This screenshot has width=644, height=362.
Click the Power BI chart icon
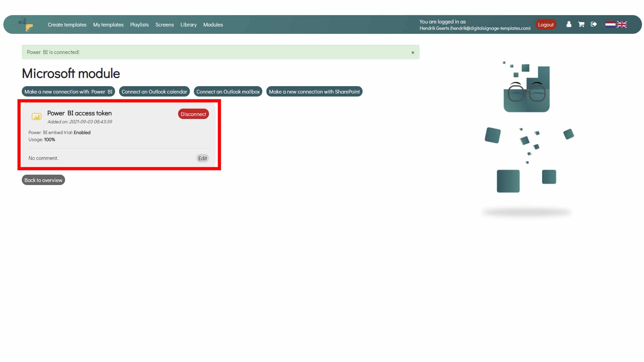[x=37, y=117]
